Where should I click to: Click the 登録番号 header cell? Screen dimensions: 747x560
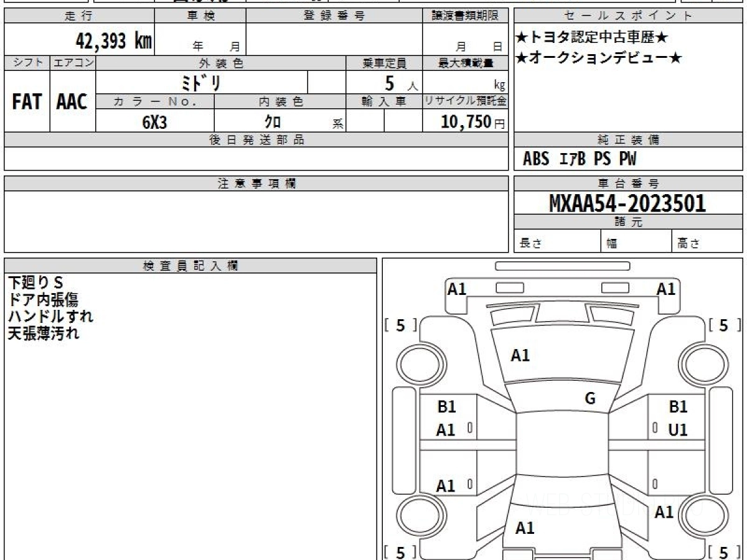pos(334,16)
